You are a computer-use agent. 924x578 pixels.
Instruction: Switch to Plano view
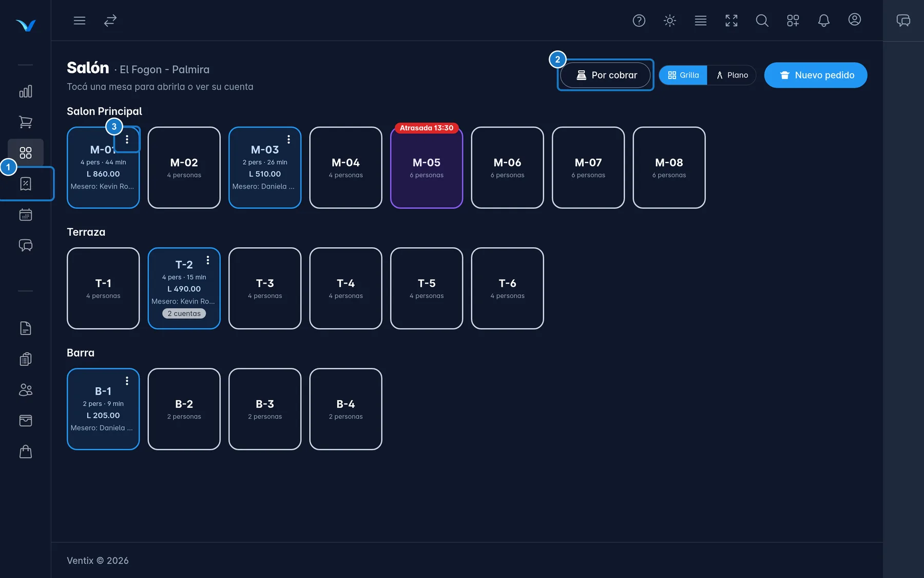point(732,75)
